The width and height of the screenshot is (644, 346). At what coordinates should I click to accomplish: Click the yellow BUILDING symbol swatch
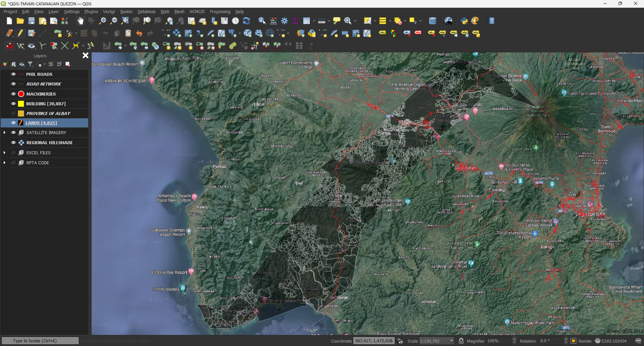tap(21, 104)
